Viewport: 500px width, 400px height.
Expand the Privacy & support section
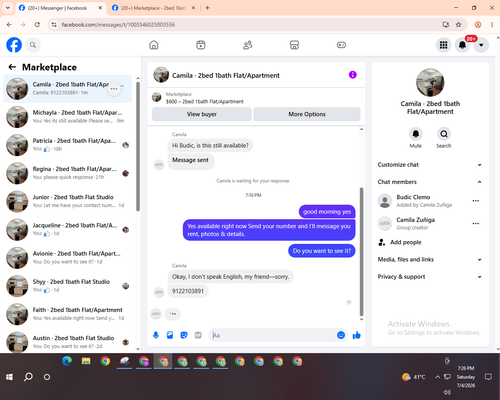(430, 277)
